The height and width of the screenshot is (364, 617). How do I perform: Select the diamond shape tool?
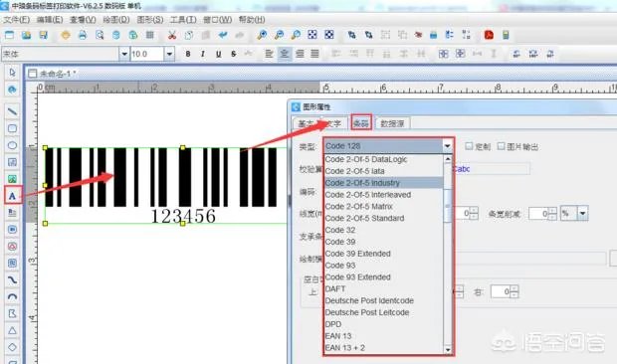pos(12,347)
